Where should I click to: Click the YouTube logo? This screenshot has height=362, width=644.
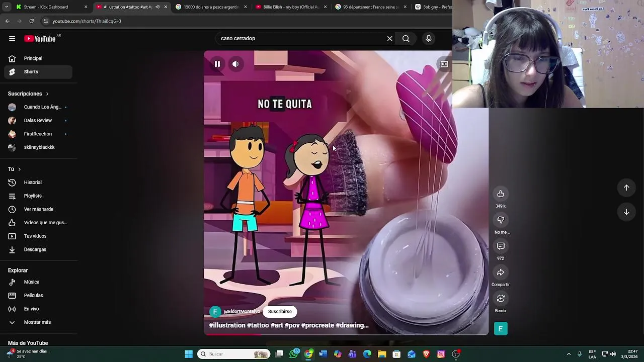pyautogui.click(x=40, y=39)
